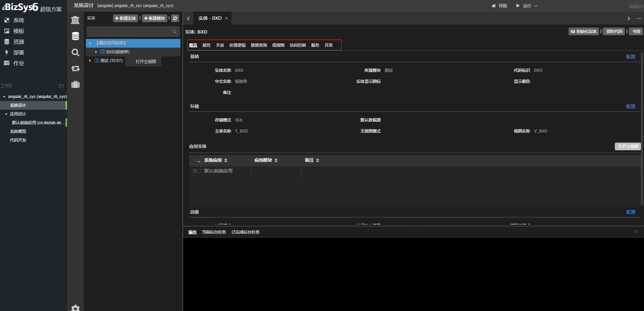Open the magnifier search icon in sidebar
Image resolution: width=644 pixels, height=311 pixels.
[x=75, y=52]
